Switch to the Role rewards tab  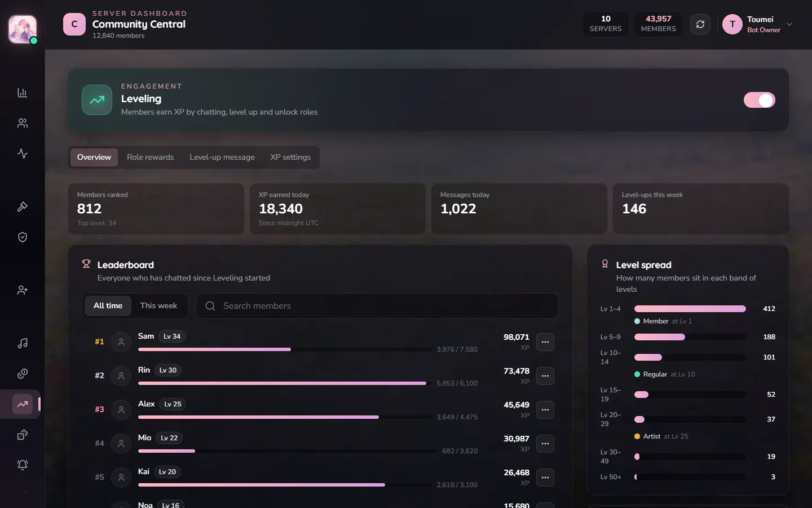151,157
